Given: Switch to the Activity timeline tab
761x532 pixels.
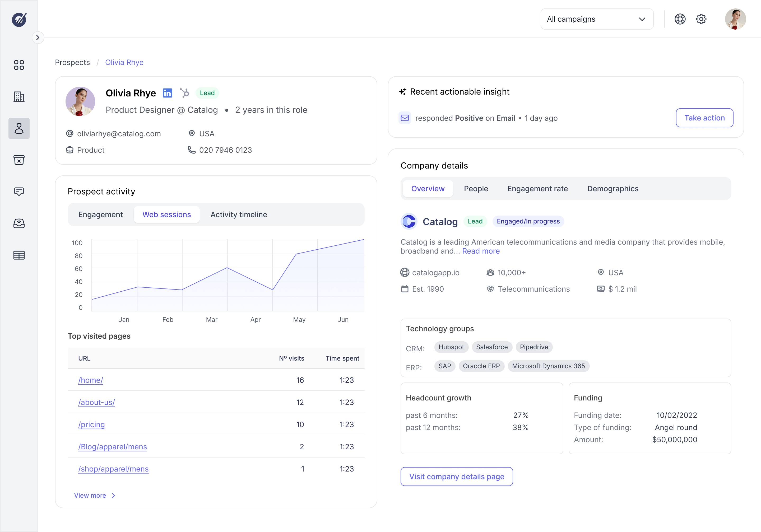Looking at the screenshot, I should 239,215.
